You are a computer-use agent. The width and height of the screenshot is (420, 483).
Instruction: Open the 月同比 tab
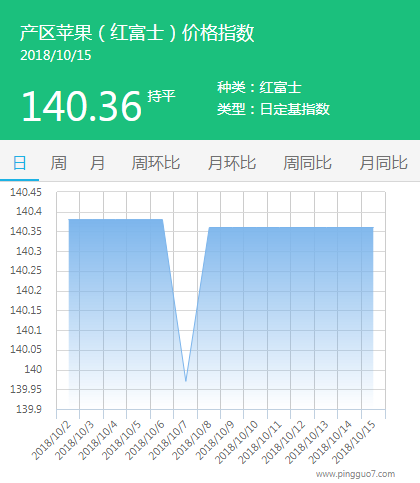click(383, 163)
